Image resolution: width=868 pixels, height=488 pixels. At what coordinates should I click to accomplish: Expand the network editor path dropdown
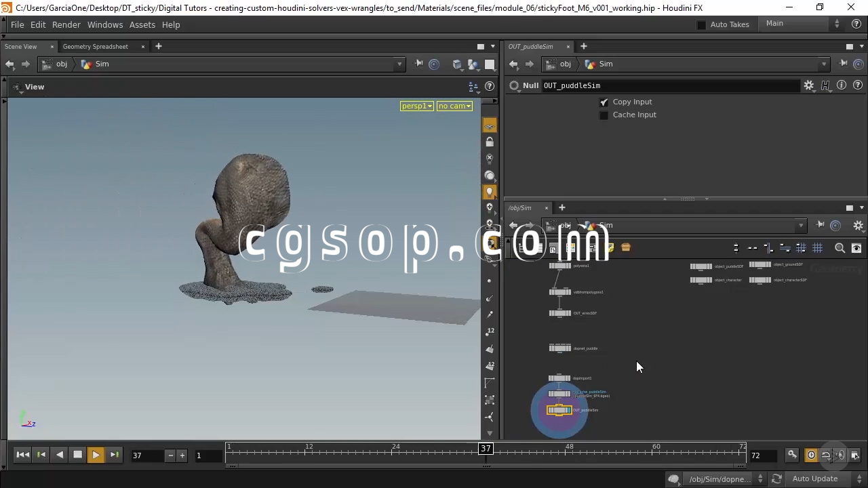(801, 226)
